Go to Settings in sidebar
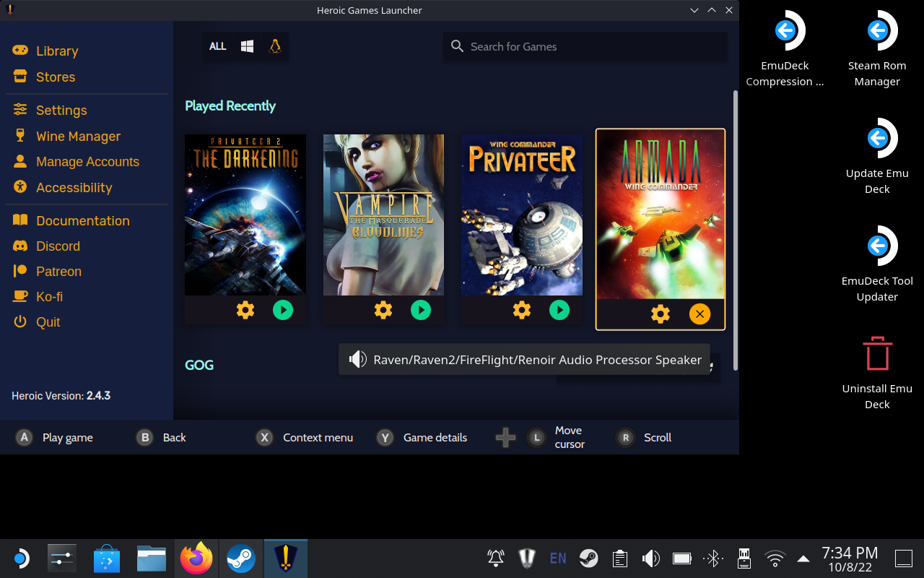924x578 pixels. point(50,111)
